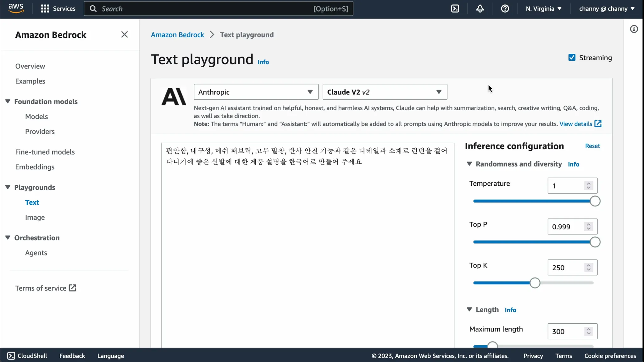This screenshot has height=362, width=644.
Task: Increment the Temperature stepper arrows
Action: tap(589, 184)
